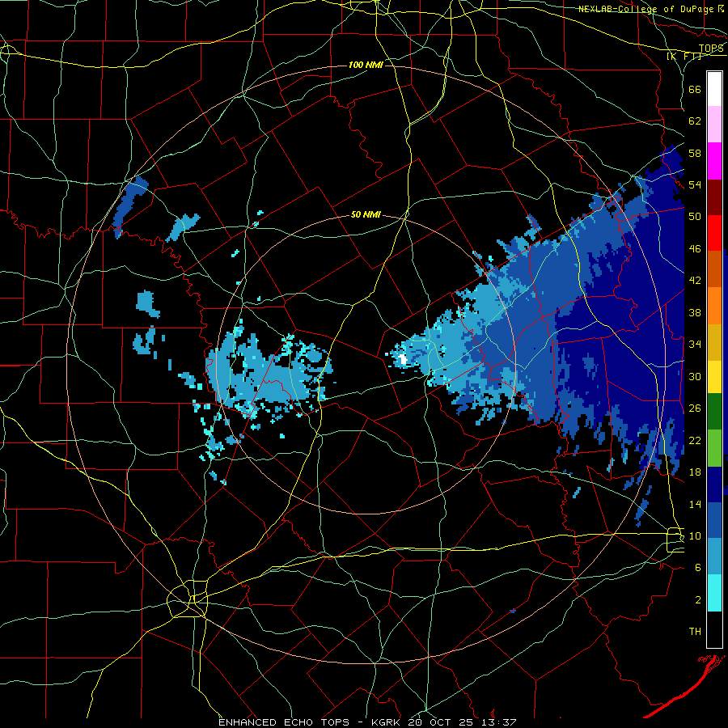Click the dark green legend swatch
This screenshot has width=728, height=728.
point(714,412)
